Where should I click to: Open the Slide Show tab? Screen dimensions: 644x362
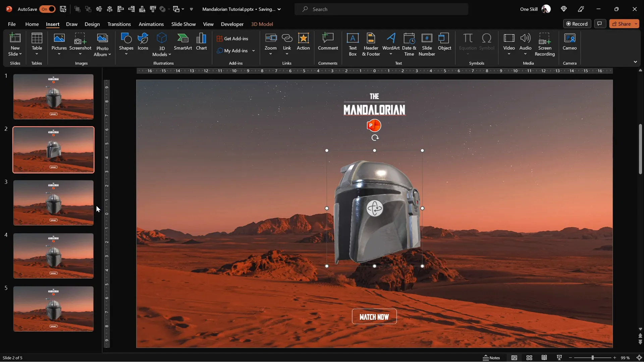pos(183,24)
